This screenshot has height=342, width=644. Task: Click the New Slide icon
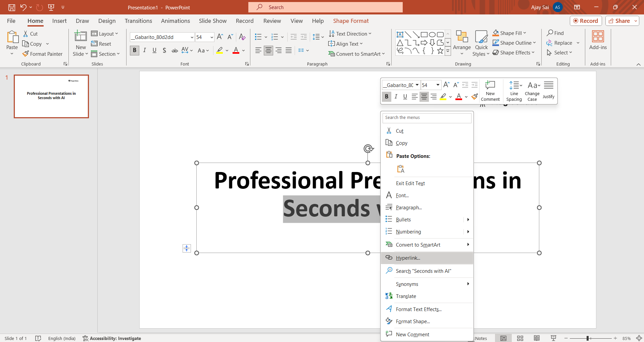81,36
